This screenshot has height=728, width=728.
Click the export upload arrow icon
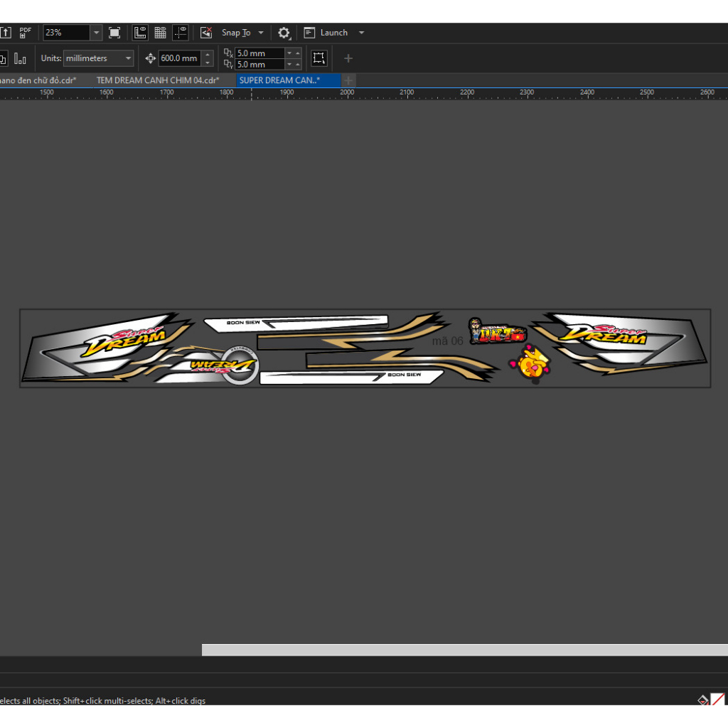(5, 33)
